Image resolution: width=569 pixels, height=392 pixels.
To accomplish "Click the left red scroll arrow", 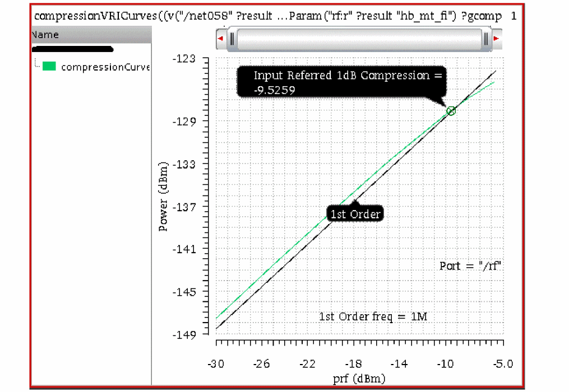I will [220, 39].
